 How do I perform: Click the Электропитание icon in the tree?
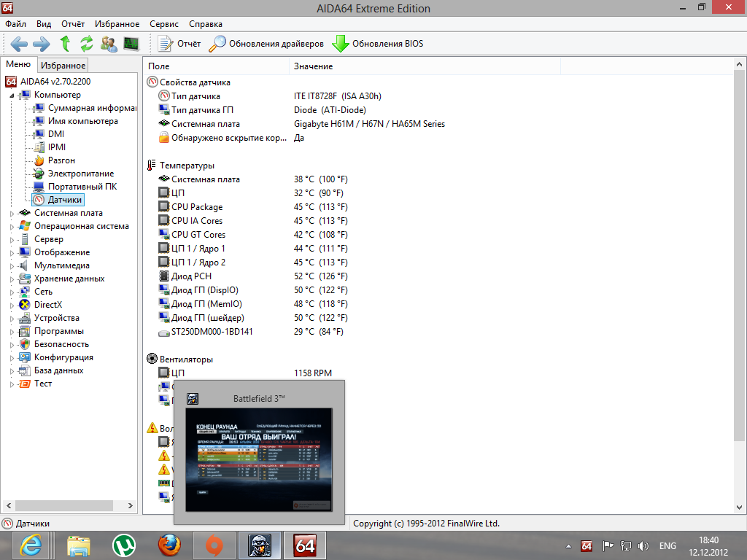(39, 174)
